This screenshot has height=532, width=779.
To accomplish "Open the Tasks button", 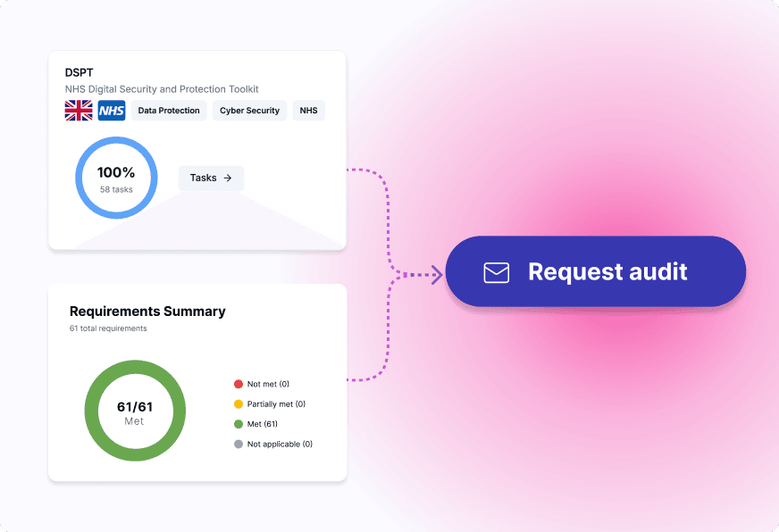I will pos(211,178).
